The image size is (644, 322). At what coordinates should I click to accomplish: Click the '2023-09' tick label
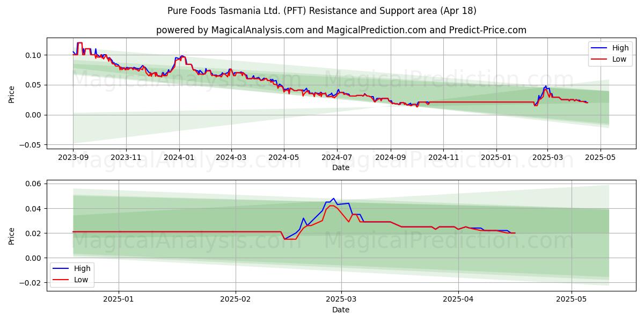click(x=74, y=157)
